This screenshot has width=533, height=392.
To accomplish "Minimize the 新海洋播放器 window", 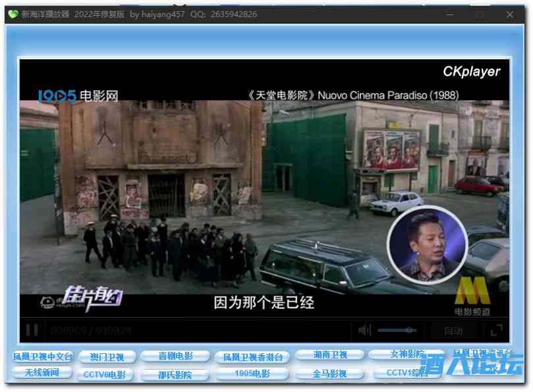I will [x=449, y=14].
